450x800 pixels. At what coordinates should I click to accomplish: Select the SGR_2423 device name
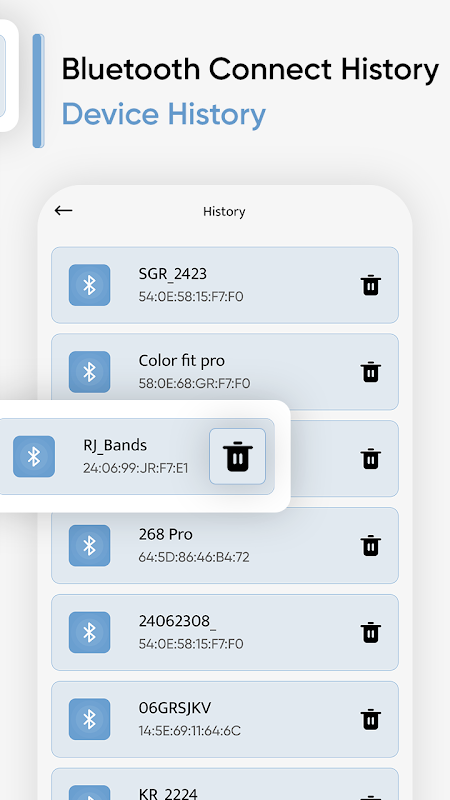click(x=172, y=274)
